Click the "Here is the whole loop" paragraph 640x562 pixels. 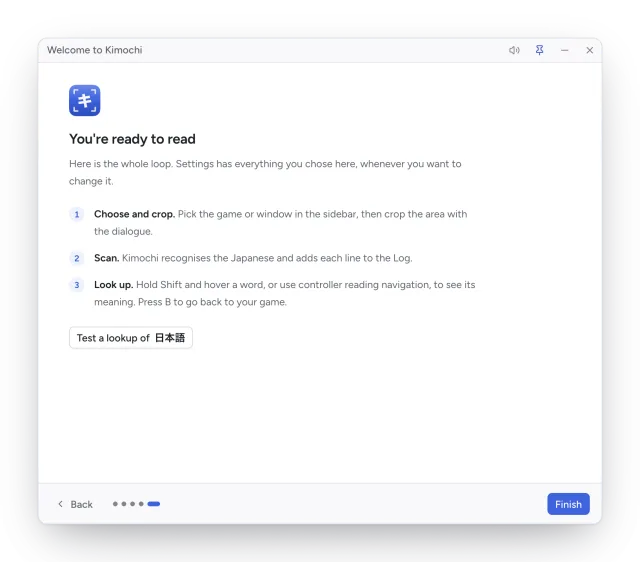[265, 172]
